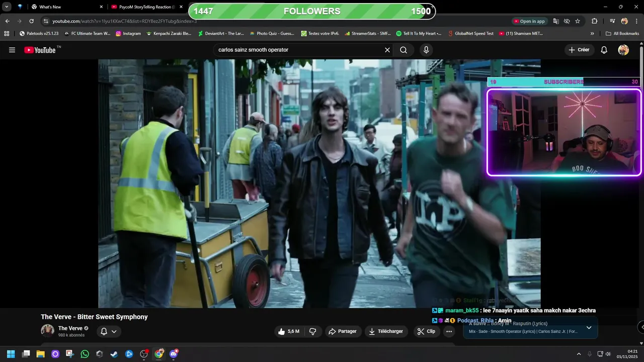Share the video via Partager
644x362 pixels.
[342, 331]
